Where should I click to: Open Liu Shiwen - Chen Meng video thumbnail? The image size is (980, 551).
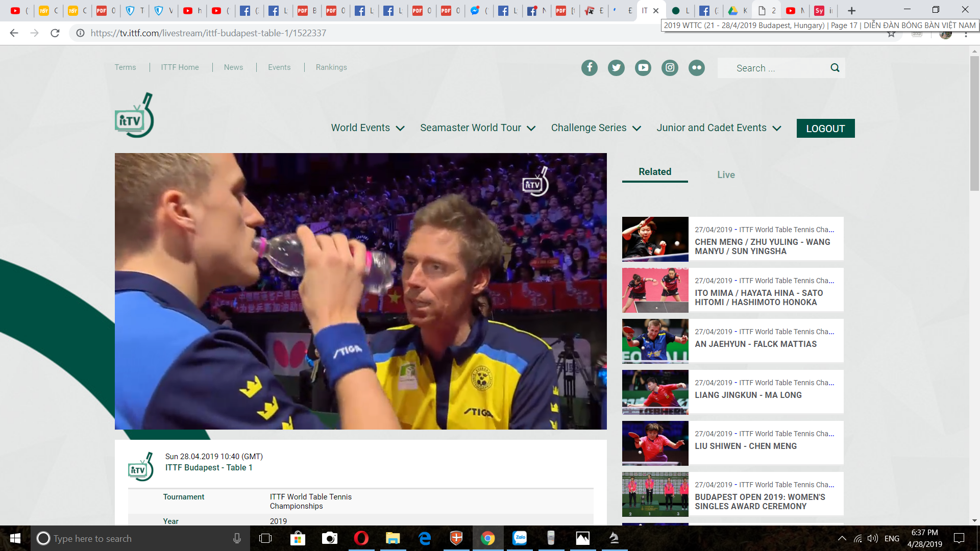pyautogui.click(x=655, y=443)
